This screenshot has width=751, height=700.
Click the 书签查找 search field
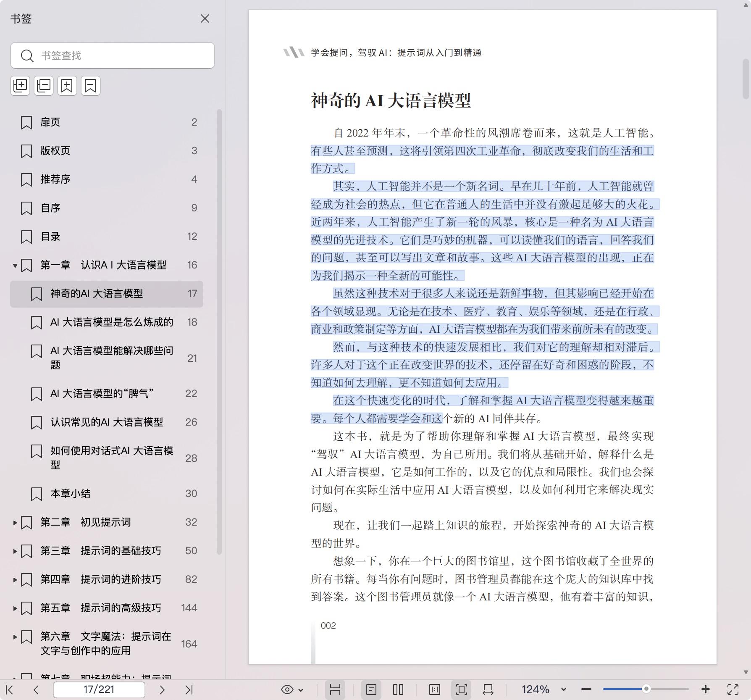pyautogui.click(x=113, y=55)
